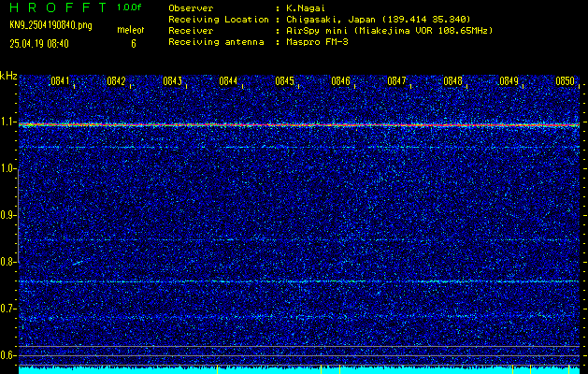This screenshot has width=588, height=374.
Task: Click the 0846 time marker
Action: (340, 81)
